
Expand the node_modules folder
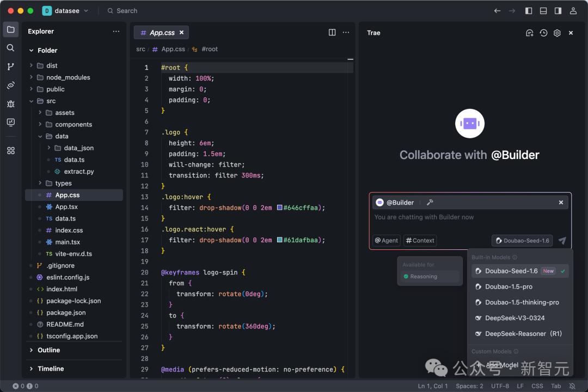68,77
